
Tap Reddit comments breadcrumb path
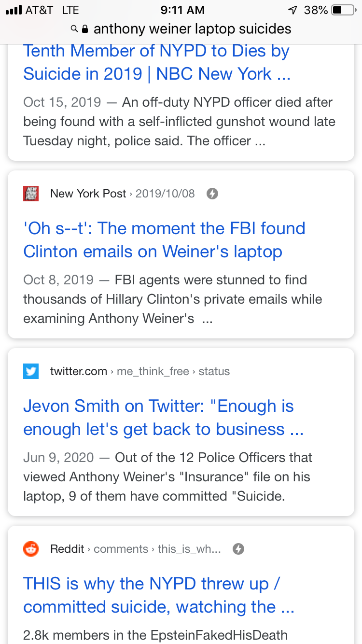(136, 549)
